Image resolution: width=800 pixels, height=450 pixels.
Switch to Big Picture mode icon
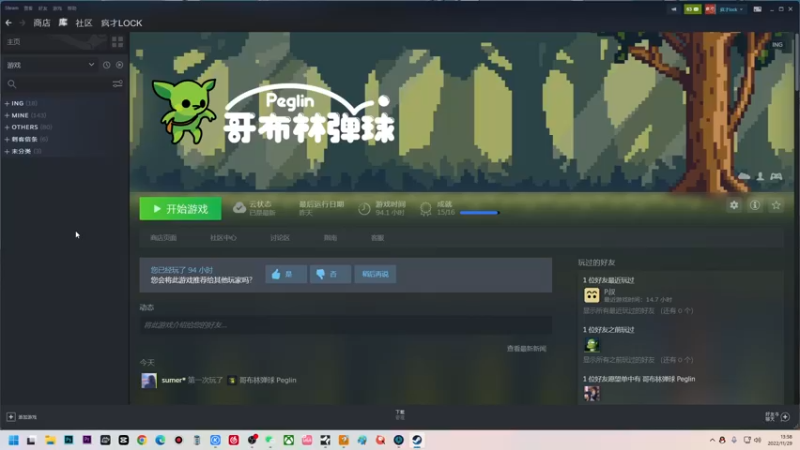click(758, 9)
